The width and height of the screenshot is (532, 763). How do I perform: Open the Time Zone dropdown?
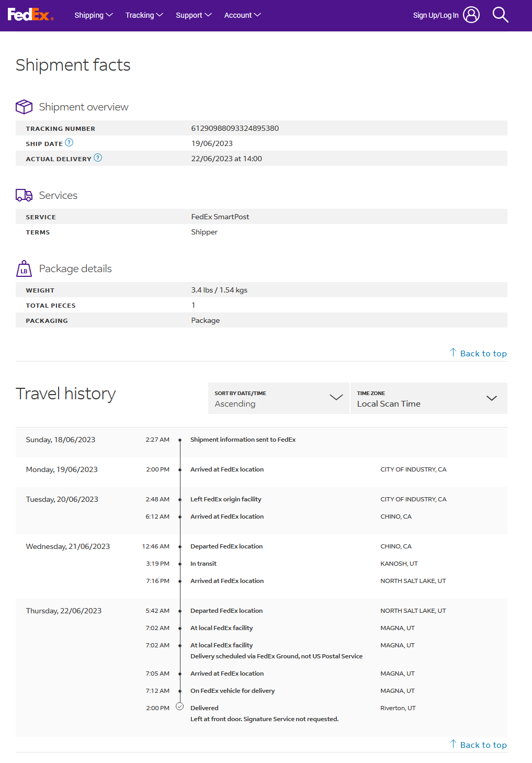pyautogui.click(x=428, y=398)
